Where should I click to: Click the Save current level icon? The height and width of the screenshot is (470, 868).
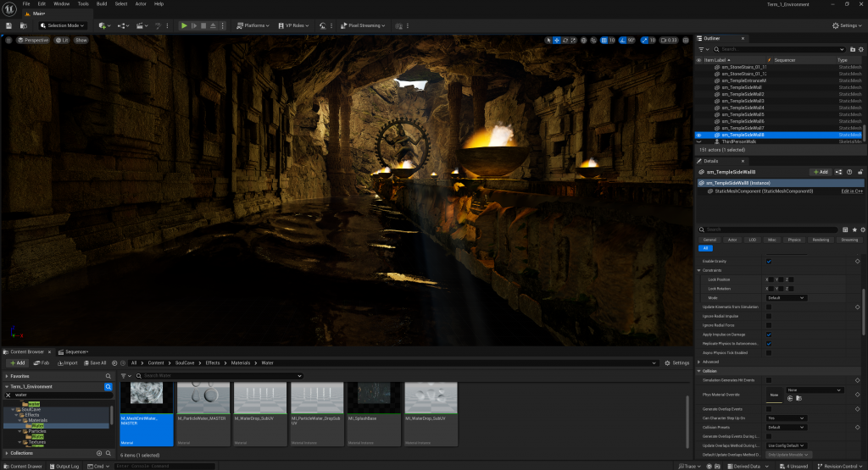(8, 25)
